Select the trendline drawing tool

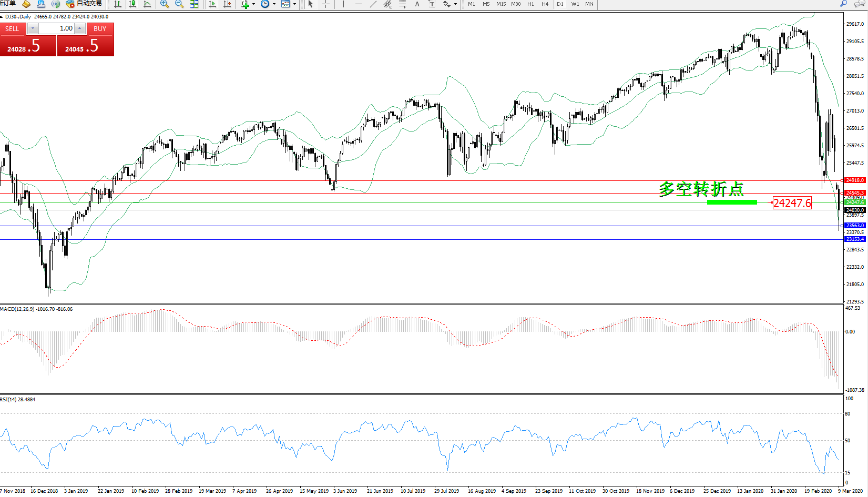coord(373,4)
